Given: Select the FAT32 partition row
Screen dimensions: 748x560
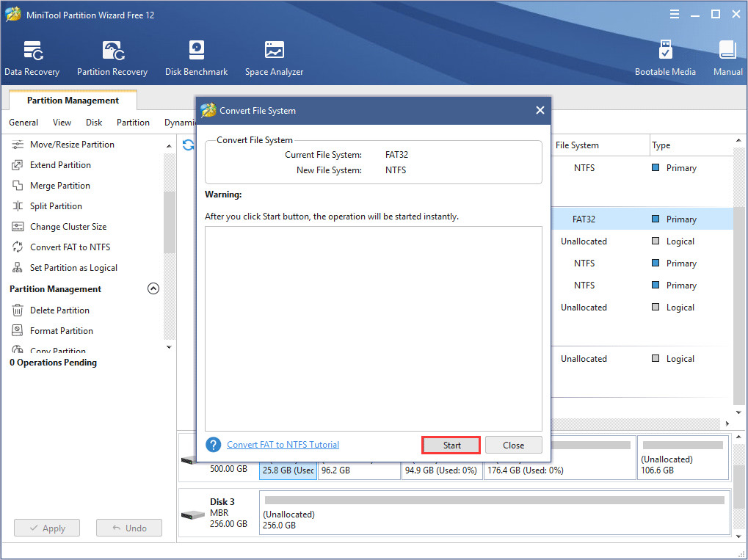Looking at the screenshot, I should [642, 219].
